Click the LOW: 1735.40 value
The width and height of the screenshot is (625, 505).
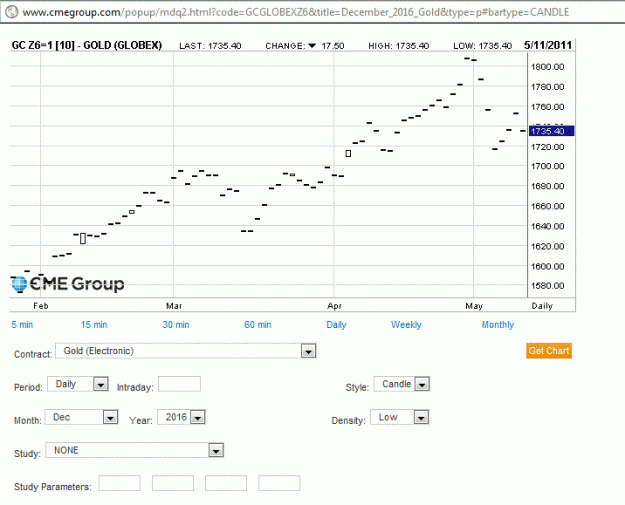pyautogui.click(x=482, y=46)
